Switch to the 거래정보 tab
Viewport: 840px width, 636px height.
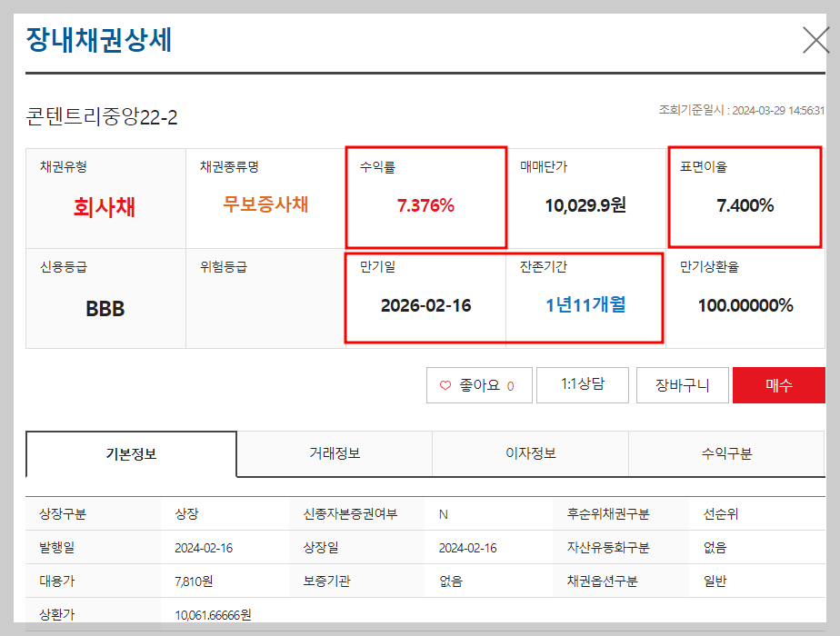point(335,453)
